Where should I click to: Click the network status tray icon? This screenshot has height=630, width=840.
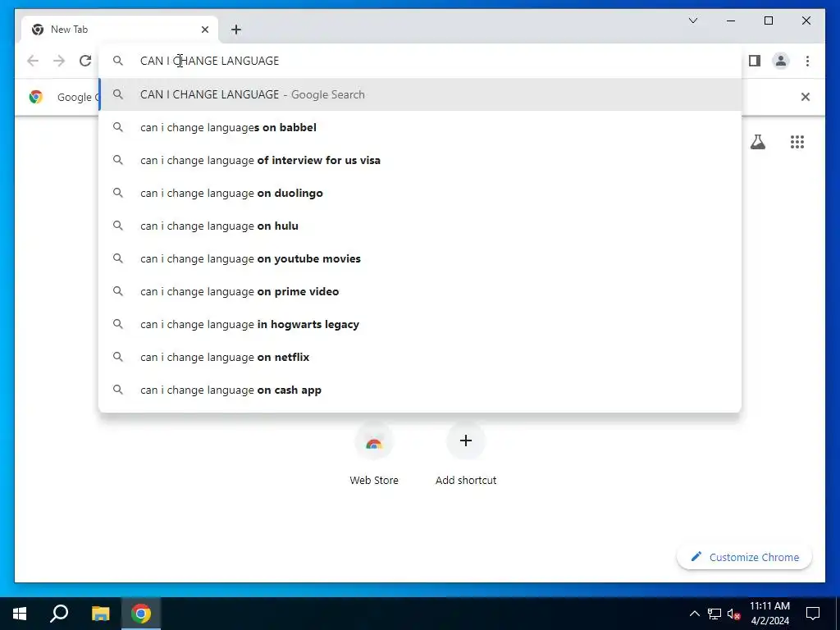[714, 614]
